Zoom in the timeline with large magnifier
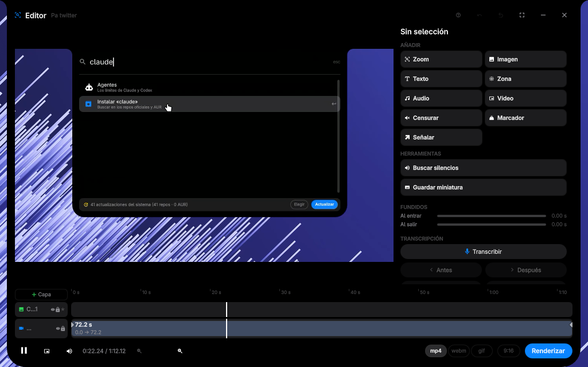588x367 pixels. click(x=180, y=351)
